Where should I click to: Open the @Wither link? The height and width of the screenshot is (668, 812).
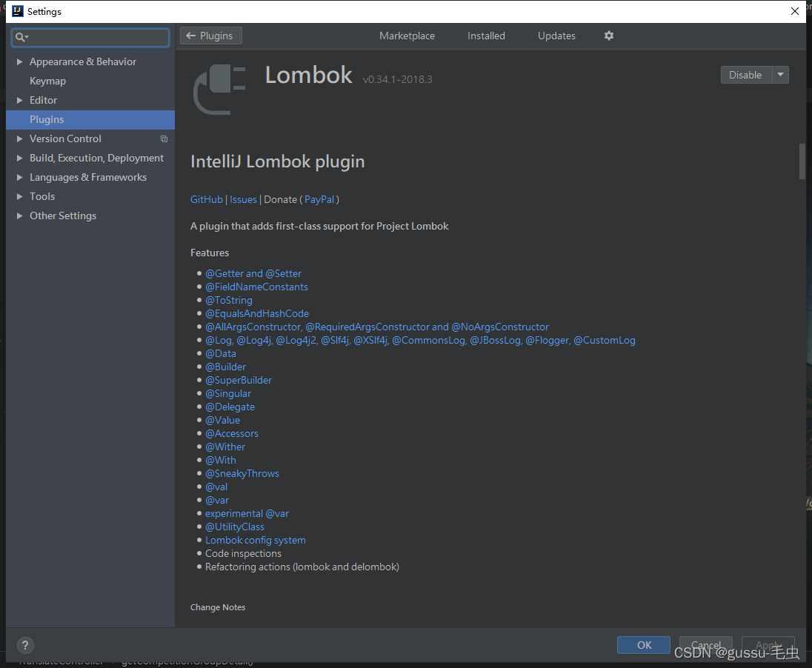point(225,447)
